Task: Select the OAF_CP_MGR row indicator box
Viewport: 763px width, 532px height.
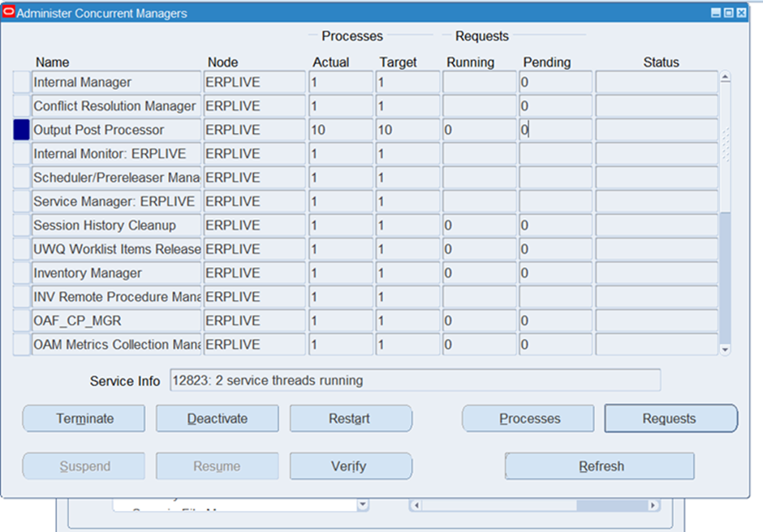Action: 21,321
